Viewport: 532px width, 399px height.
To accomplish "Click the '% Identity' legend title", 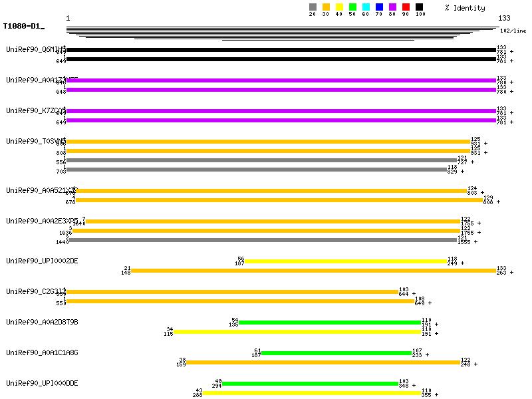I will click(465, 8).
